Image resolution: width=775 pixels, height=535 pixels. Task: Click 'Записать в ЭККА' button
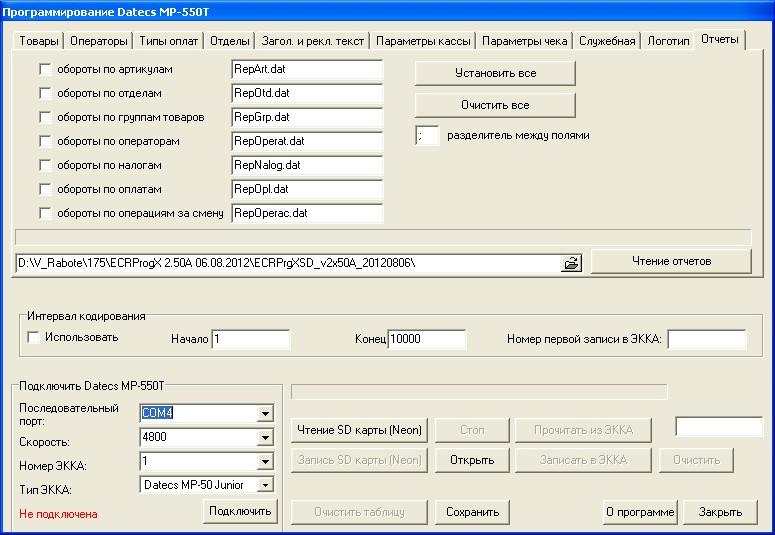[x=583, y=460]
